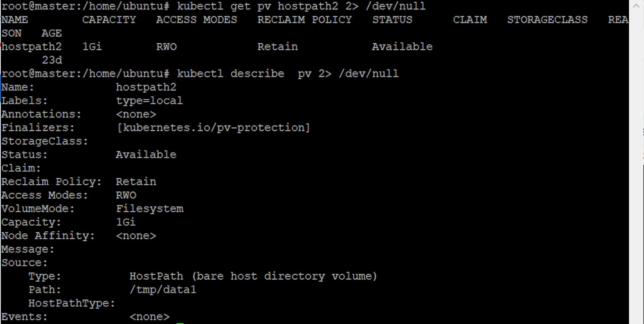Click the '[kubernetes.io/pv-protection]' finalizer text
644x324 pixels.
coord(213,128)
